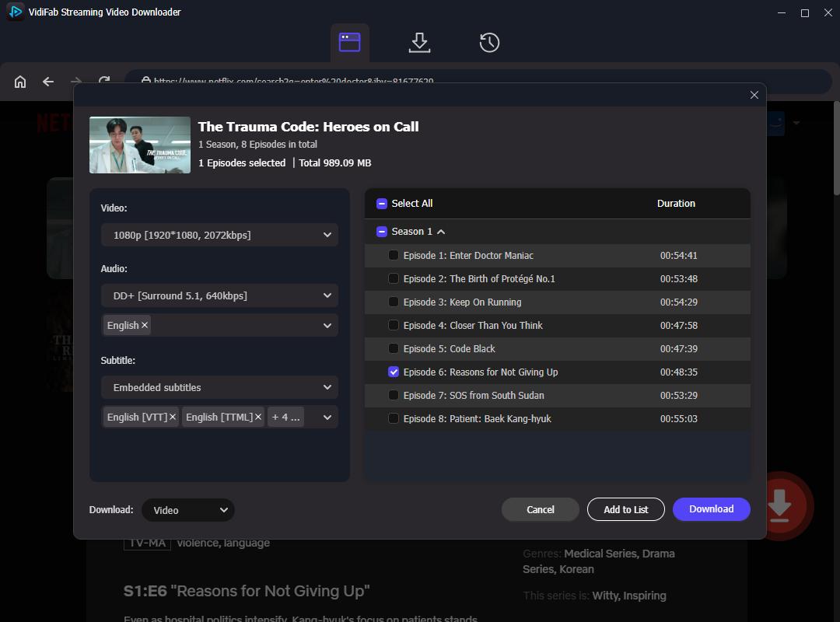The image size is (840, 622).
Task: Open the Video resolution 1080p dropdown
Action: [219, 235]
